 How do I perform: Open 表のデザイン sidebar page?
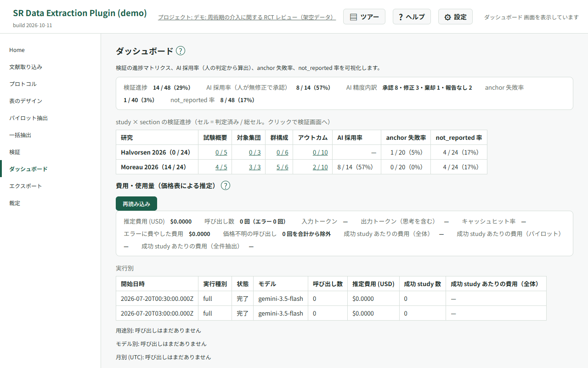(x=51, y=101)
